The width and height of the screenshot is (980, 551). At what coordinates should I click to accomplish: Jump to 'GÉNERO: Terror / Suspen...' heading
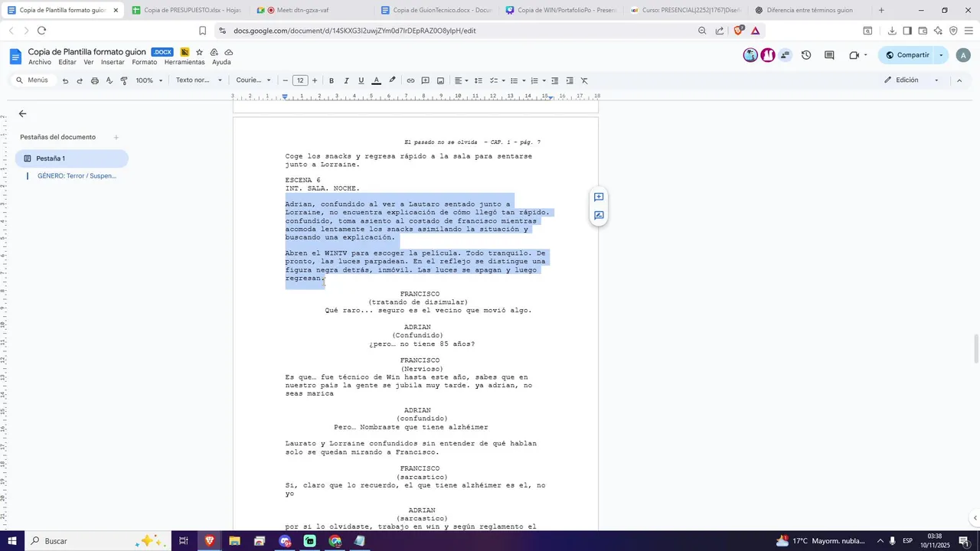tap(77, 176)
